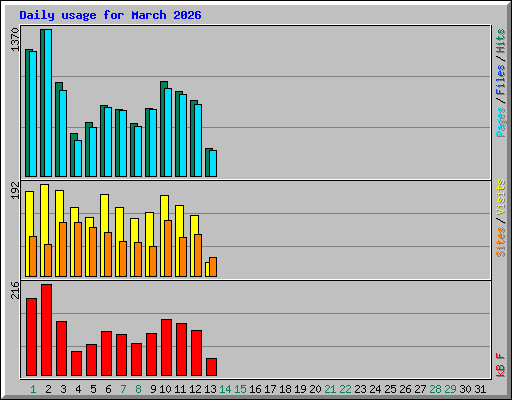Click the orange sites bar for day 13
This screenshot has height=400, width=512.
click(x=213, y=267)
